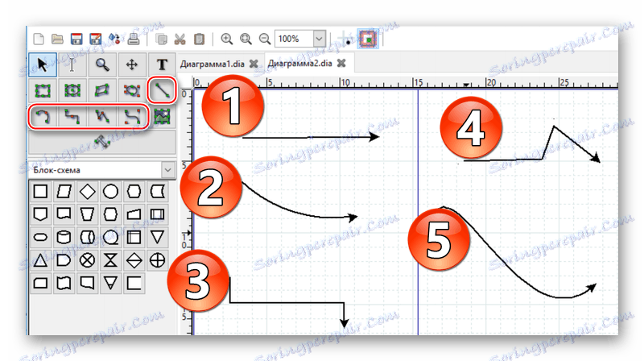
Task: Select the Arc tool
Action: [x=43, y=117]
